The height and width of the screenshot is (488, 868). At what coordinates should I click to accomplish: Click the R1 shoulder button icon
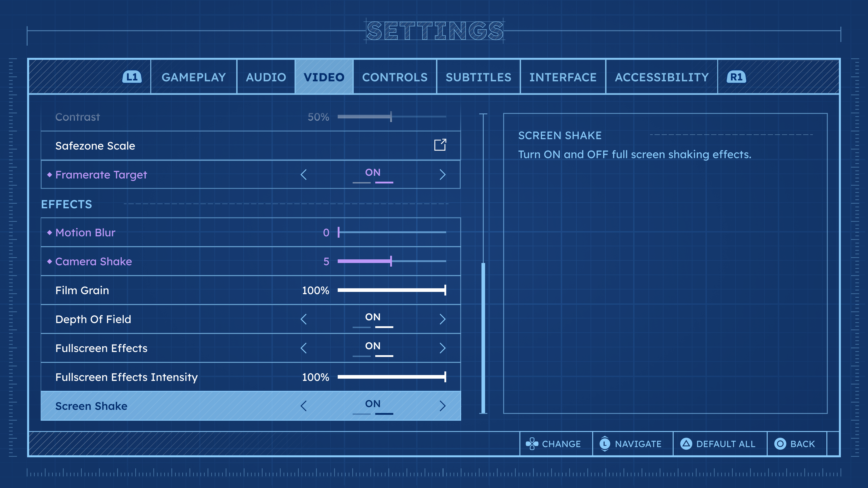(736, 77)
